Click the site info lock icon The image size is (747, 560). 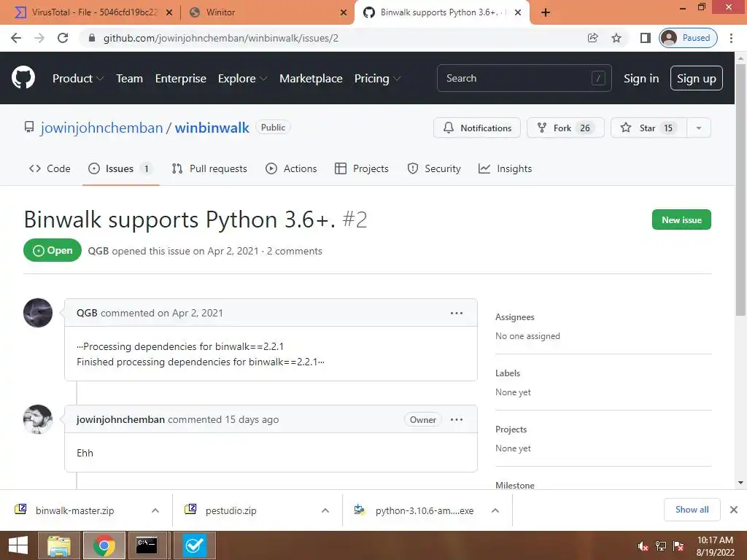coord(92,38)
